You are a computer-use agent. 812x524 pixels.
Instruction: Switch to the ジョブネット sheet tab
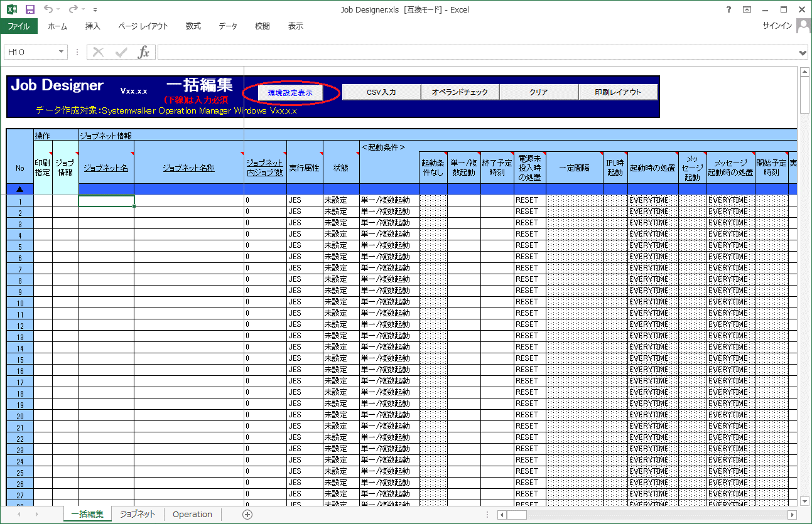click(138, 514)
